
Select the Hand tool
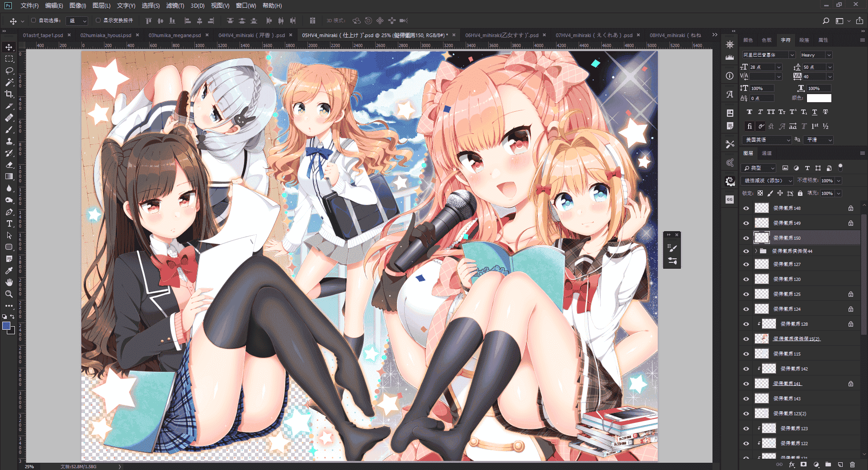(x=9, y=282)
